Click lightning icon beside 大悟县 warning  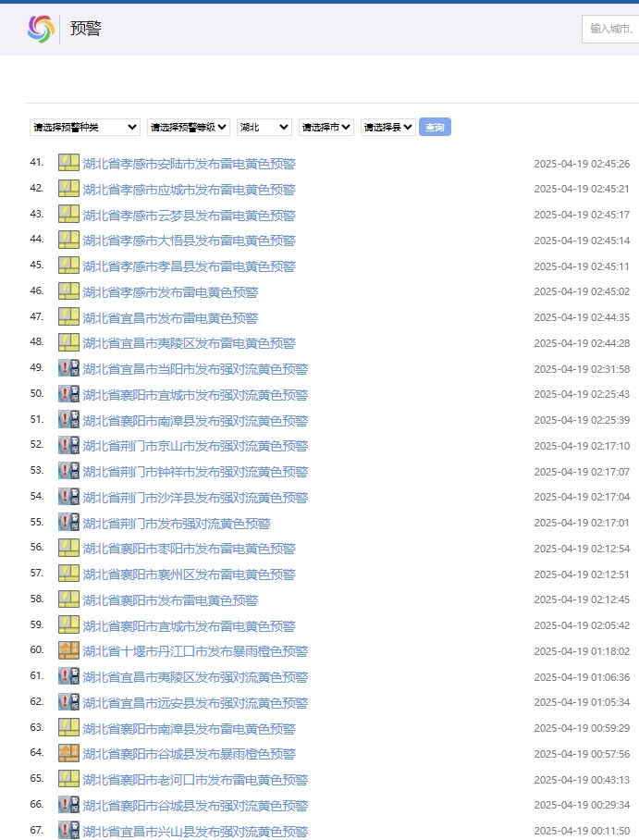click(68, 240)
